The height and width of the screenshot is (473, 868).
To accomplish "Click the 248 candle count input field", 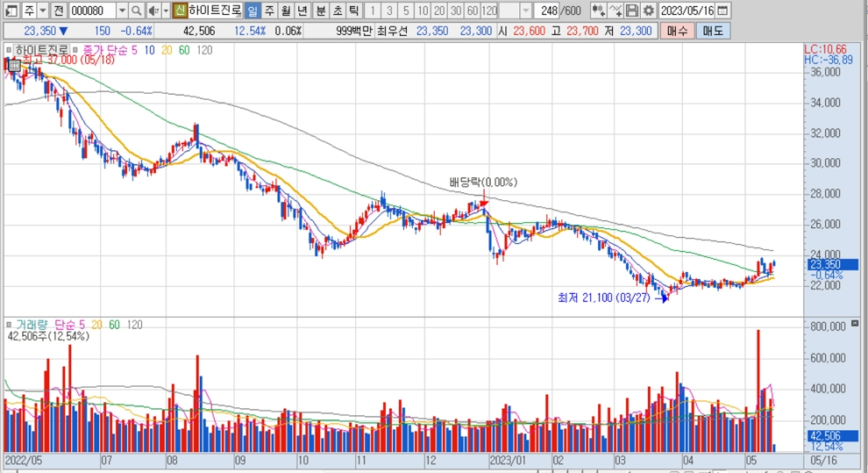I will 548,11.
